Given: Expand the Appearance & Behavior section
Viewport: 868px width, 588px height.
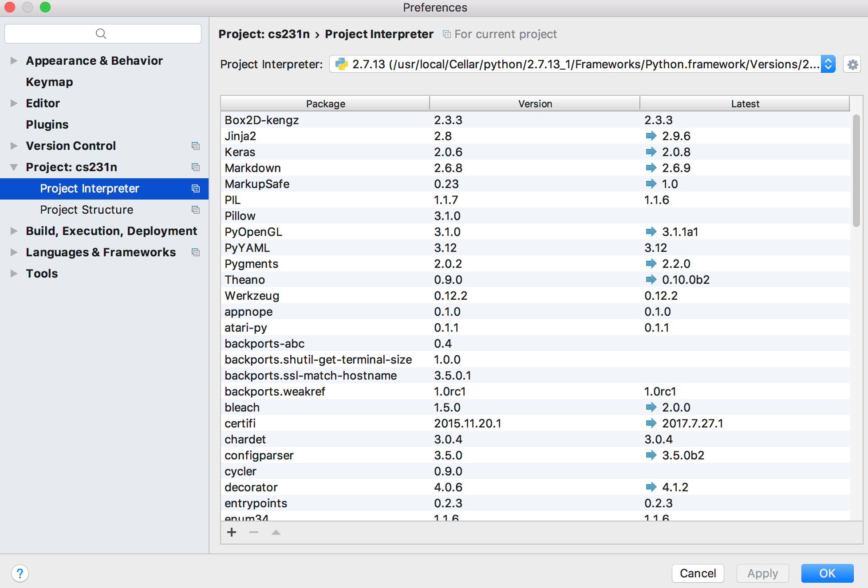Looking at the screenshot, I should click(x=14, y=61).
